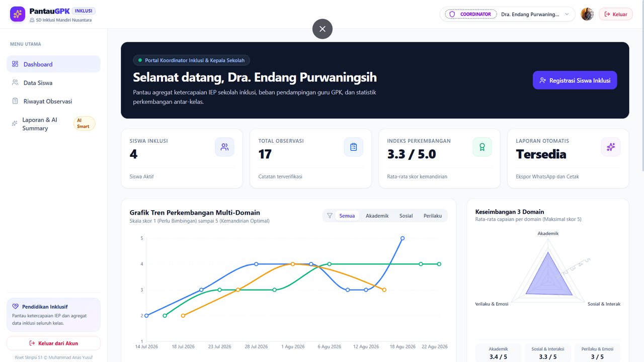The image size is (644, 362).
Task: Click the filter funnel icon above chart
Action: pos(330,216)
